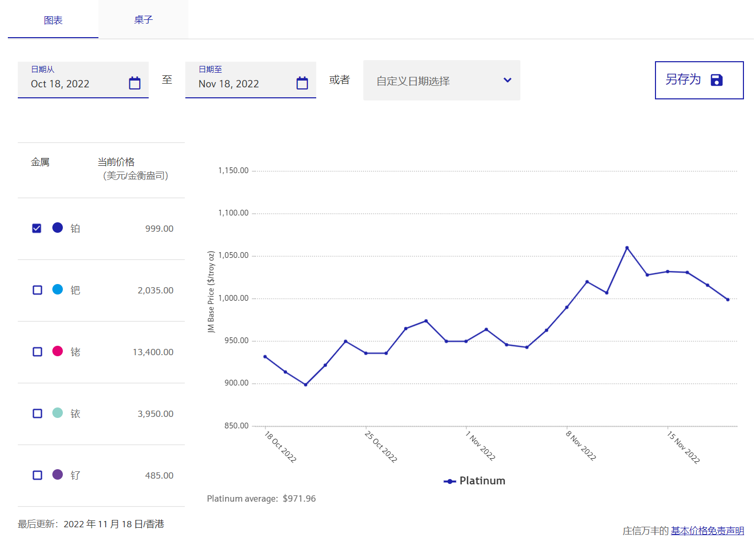Click the 25 Oct 2022 axis label

(381, 447)
